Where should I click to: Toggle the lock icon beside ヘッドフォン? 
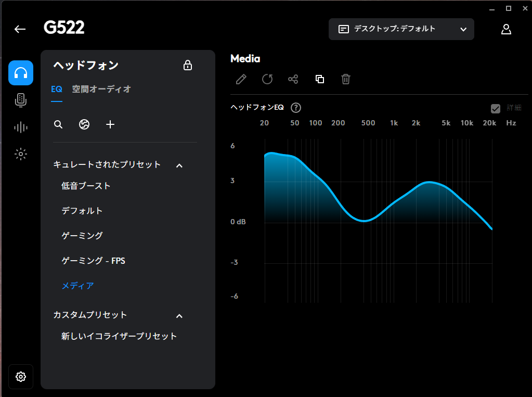(188, 65)
